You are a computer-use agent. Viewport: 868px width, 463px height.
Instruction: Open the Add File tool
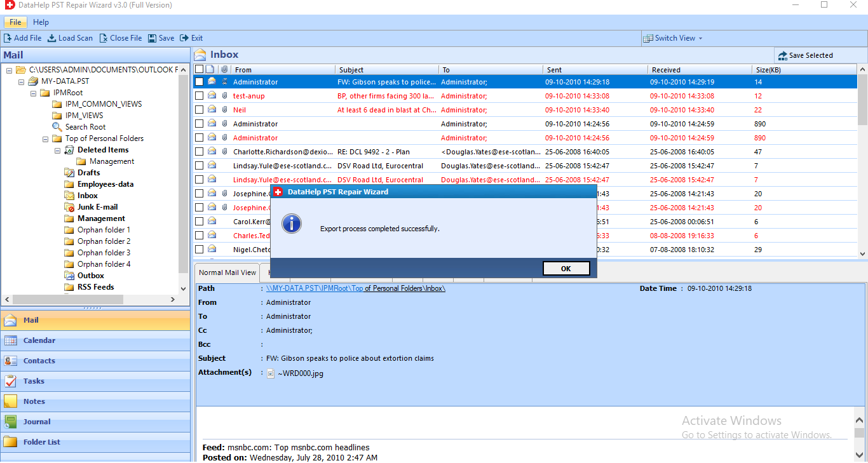point(23,37)
